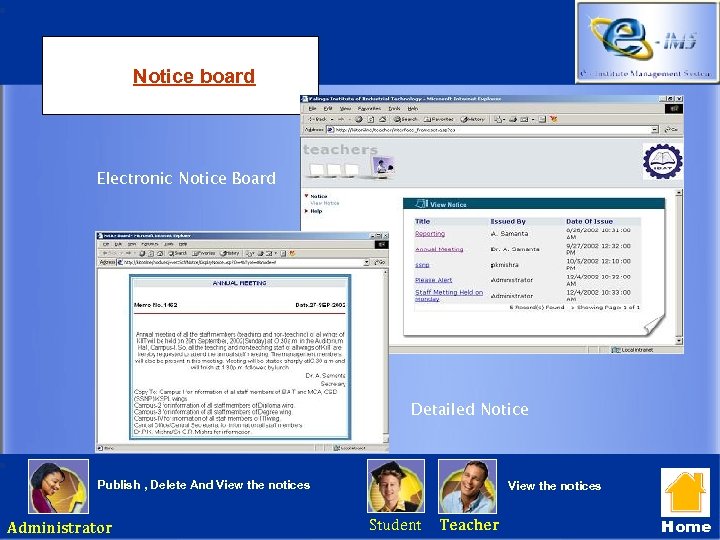
Task: Open View menu in Kalinga Institute browser window
Action: click(x=345, y=108)
